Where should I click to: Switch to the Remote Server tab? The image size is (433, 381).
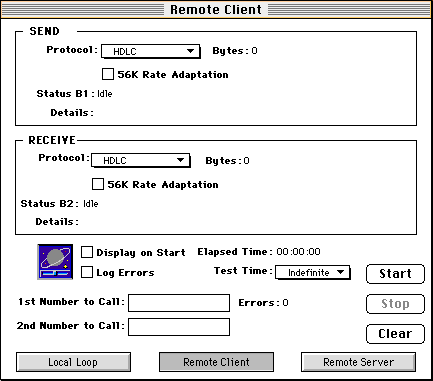click(x=358, y=362)
